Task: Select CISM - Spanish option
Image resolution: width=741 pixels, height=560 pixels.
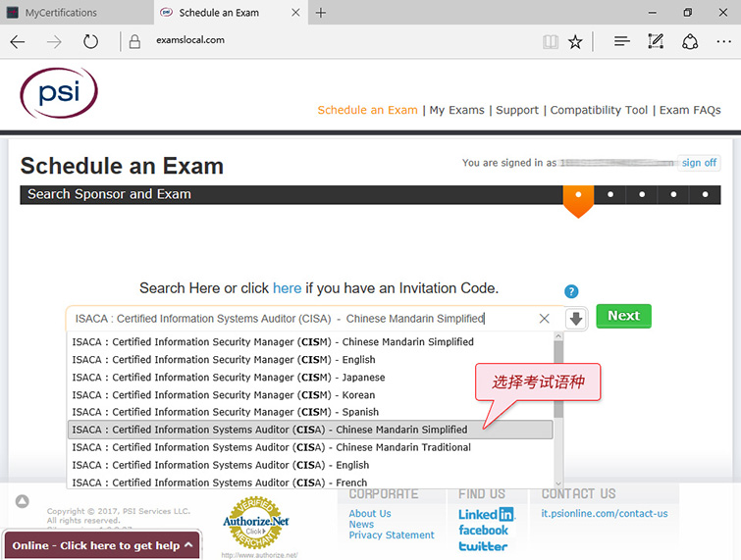Action: point(310,412)
